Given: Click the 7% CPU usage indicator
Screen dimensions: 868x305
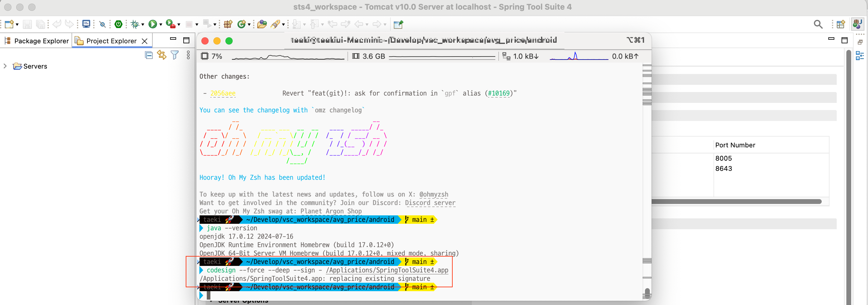Looking at the screenshot, I should 212,56.
